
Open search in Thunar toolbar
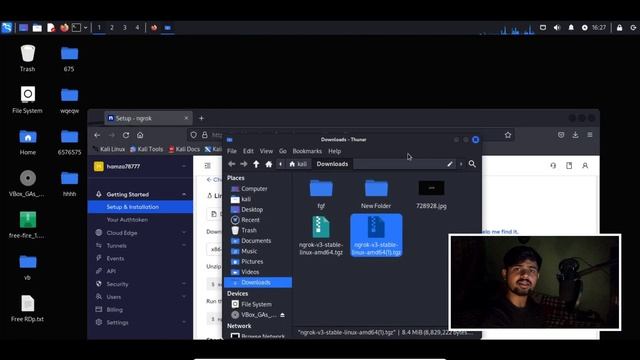click(472, 164)
